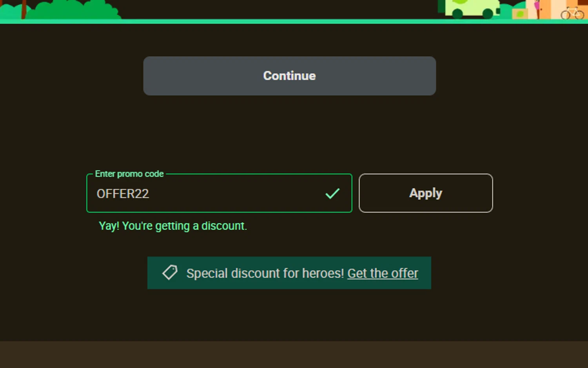
Task: Click the brown footer band at bottom
Action: (x=294, y=354)
